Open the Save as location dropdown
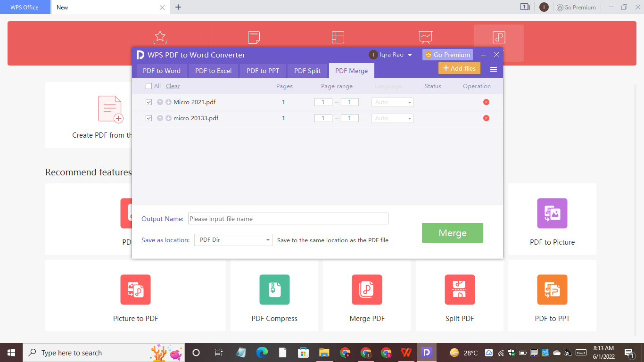The width and height of the screenshot is (644, 362). [233, 240]
